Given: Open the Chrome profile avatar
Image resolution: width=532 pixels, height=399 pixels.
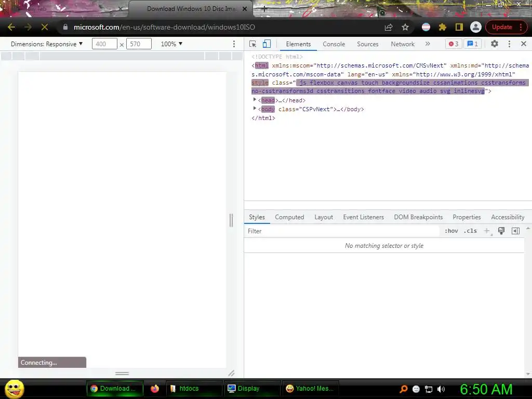Looking at the screenshot, I should click(x=476, y=27).
